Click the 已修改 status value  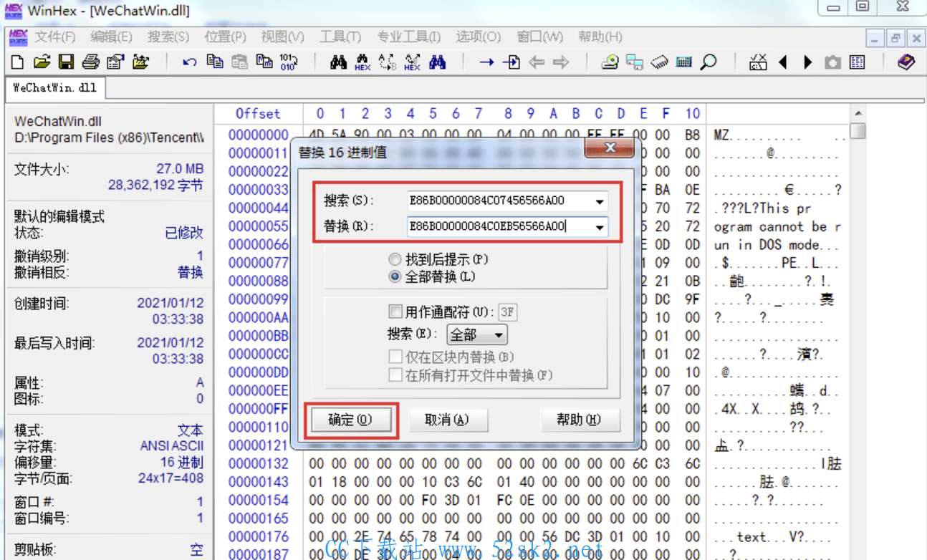pos(183,233)
